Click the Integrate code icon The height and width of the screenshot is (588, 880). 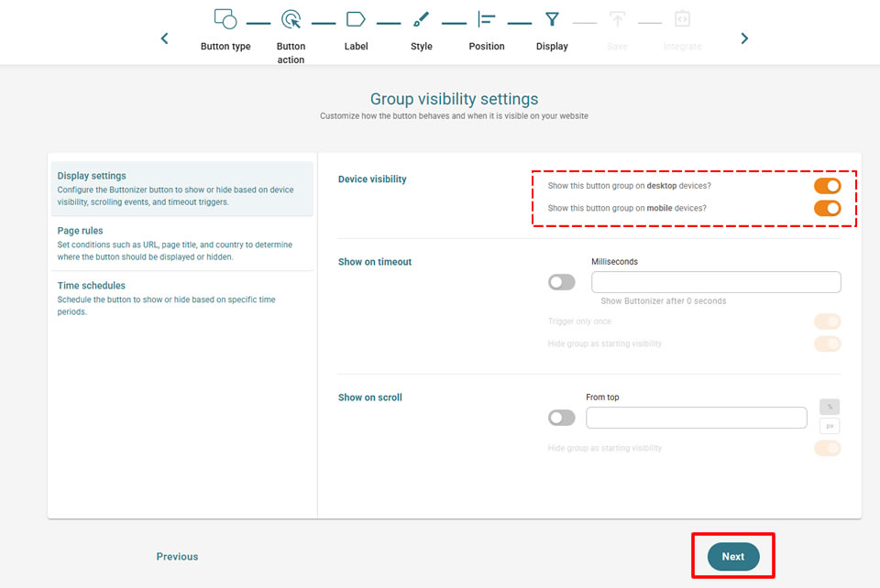682,19
